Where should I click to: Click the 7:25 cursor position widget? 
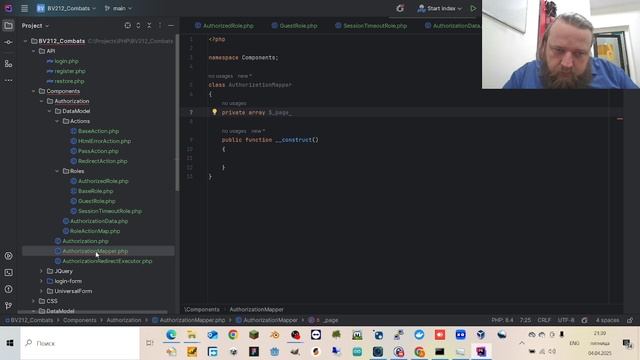pyautogui.click(x=525, y=320)
